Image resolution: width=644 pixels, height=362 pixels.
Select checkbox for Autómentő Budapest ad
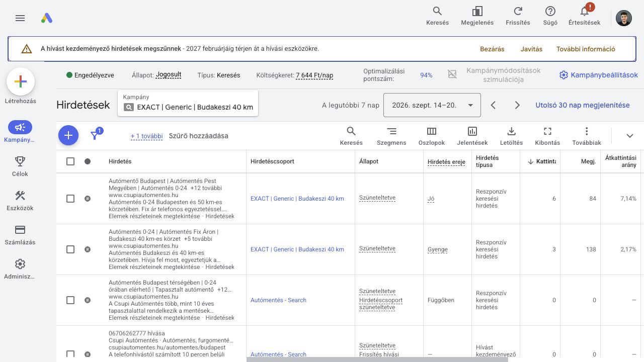click(x=70, y=199)
